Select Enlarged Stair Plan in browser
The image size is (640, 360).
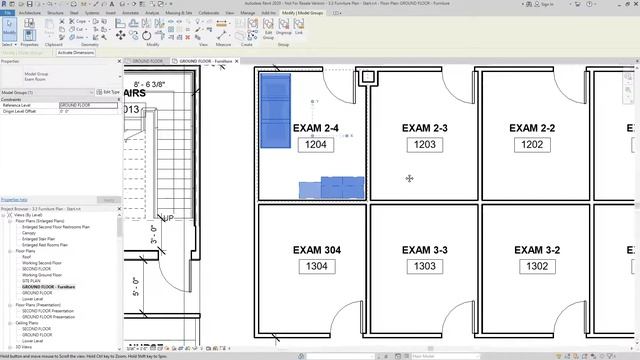coord(38,239)
